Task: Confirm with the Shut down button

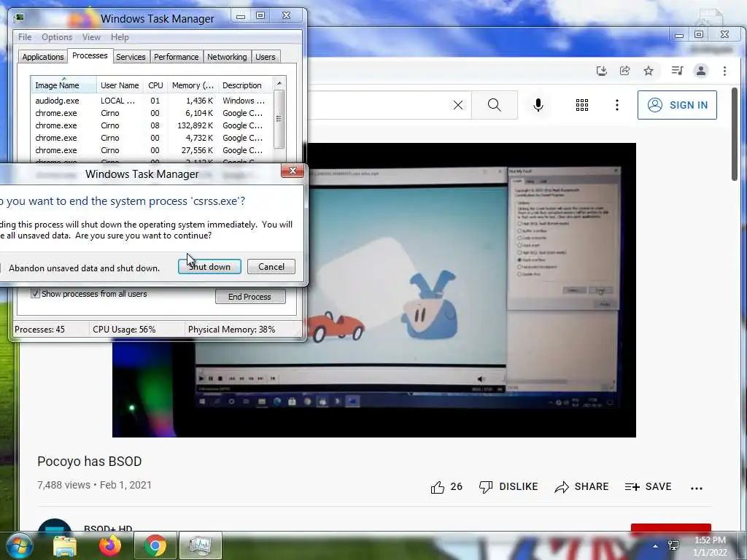Action: (x=209, y=267)
